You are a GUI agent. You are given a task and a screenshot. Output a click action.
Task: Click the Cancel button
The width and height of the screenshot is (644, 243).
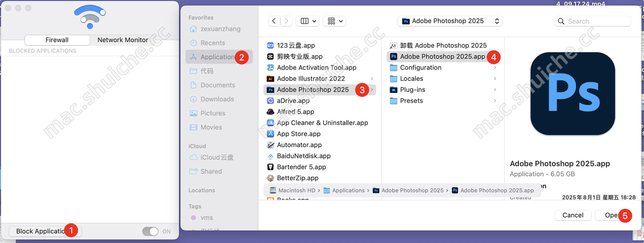click(573, 215)
